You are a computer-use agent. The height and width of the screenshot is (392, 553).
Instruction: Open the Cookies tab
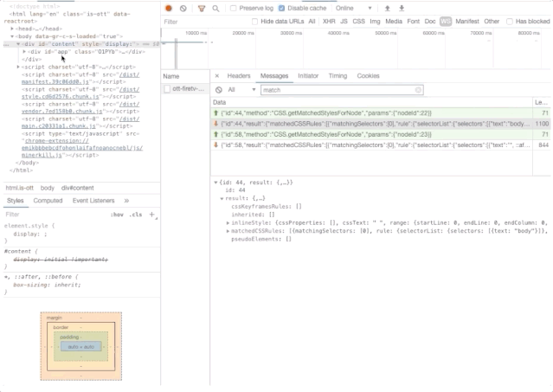point(368,76)
